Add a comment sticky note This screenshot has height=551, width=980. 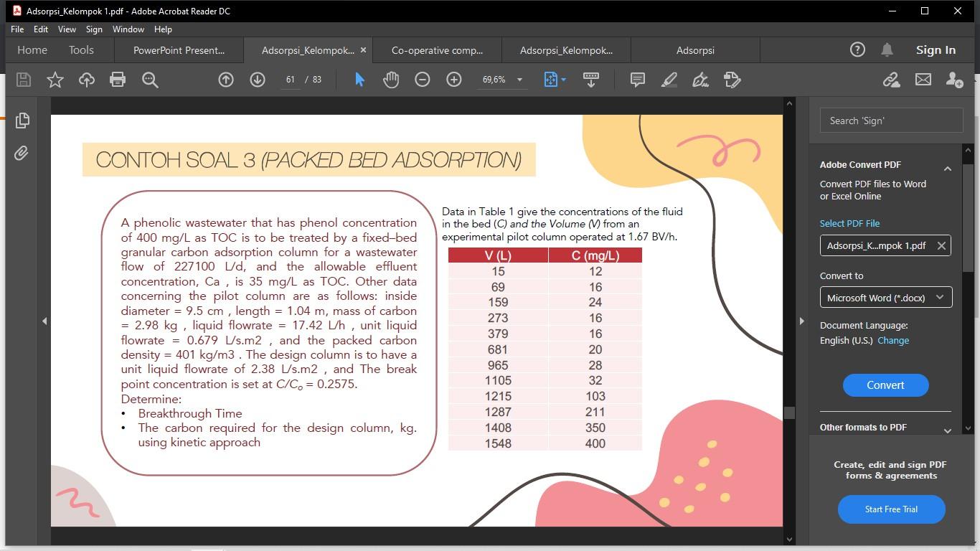pyautogui.click(x=637, y=80)
